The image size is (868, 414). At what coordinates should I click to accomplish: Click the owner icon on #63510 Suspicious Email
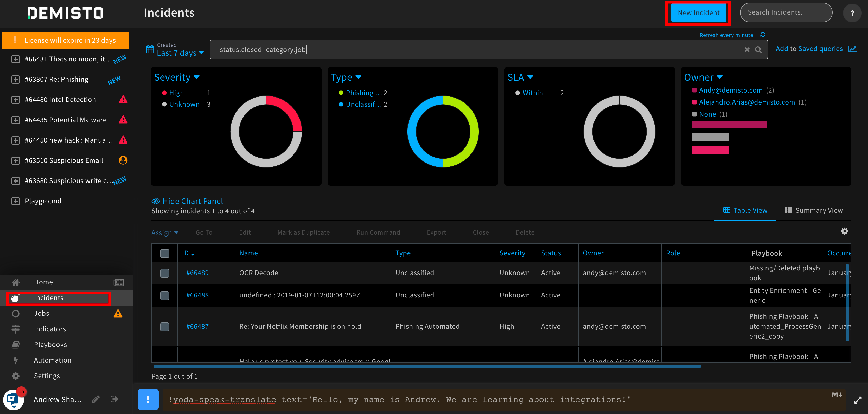(x=123, y=160)
